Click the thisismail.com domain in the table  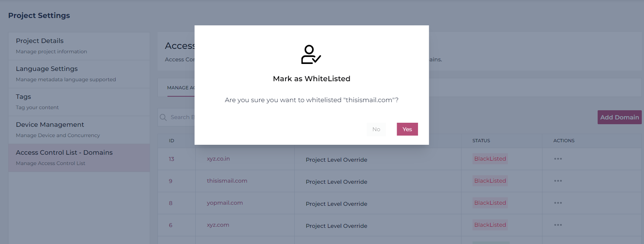(227, 181)
